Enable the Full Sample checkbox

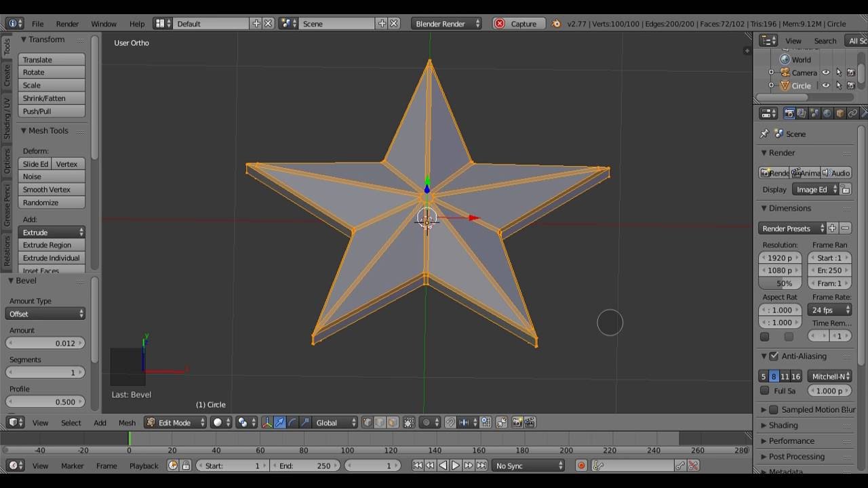point(765,390)
